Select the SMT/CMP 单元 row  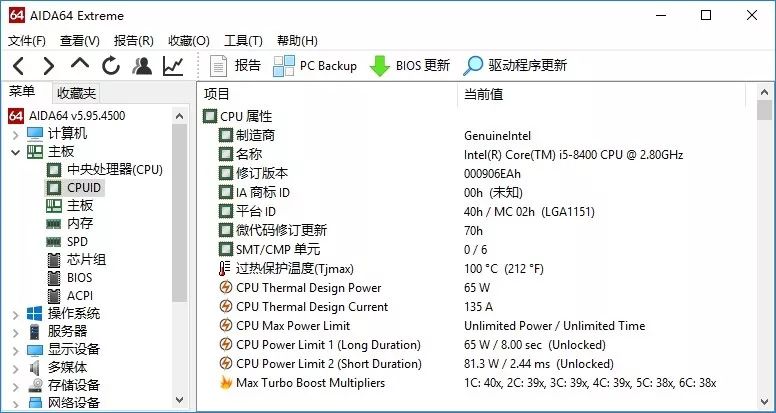pyautogui.click(x=478, y=249)
